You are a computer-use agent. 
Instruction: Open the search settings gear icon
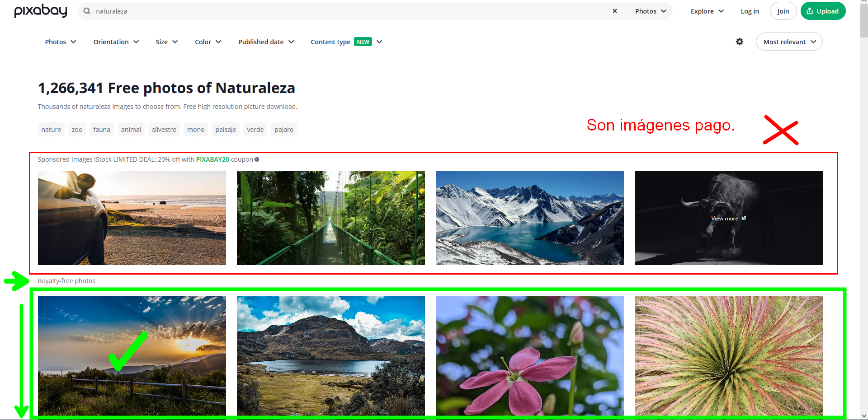coord(740,42)
